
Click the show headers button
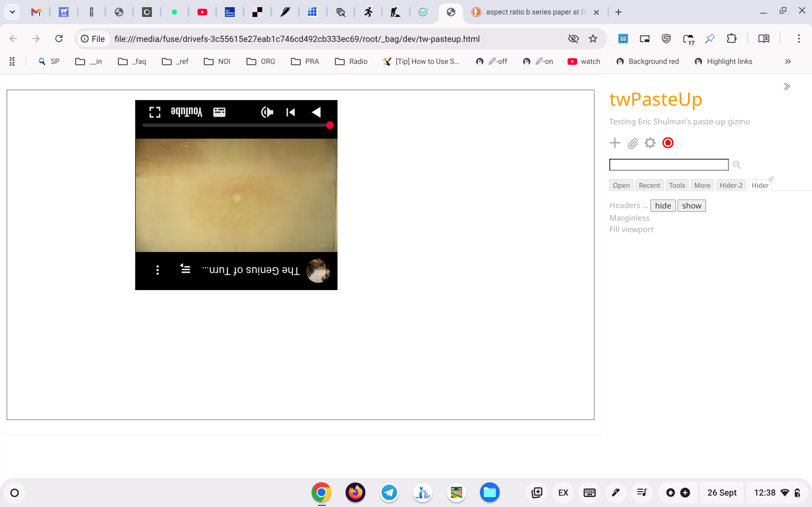tap(691, 206)
